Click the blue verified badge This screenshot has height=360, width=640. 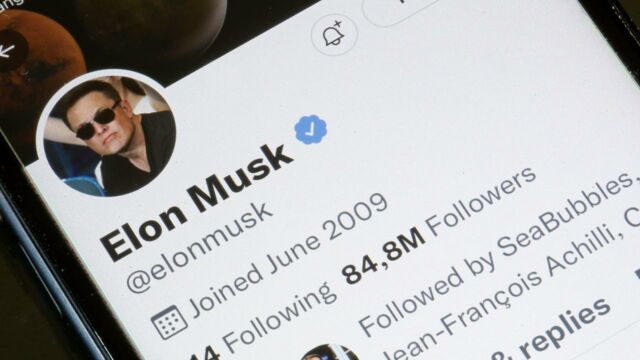311,129
